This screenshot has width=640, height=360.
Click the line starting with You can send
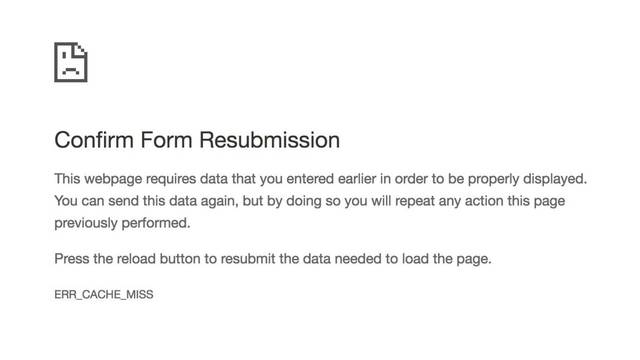[310, 201]
